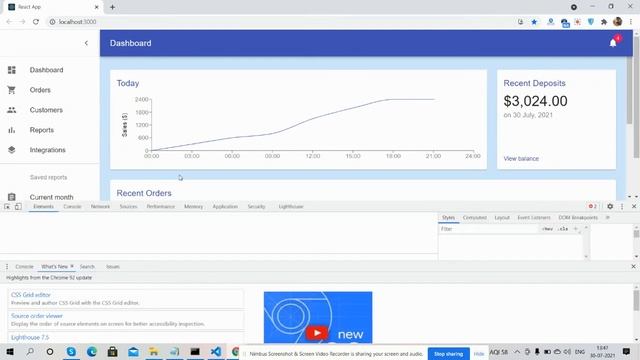The width and height of the screenshot is (640, 360).
Task: Open DevTools Lighthouse tab
Action: [291, 207]
